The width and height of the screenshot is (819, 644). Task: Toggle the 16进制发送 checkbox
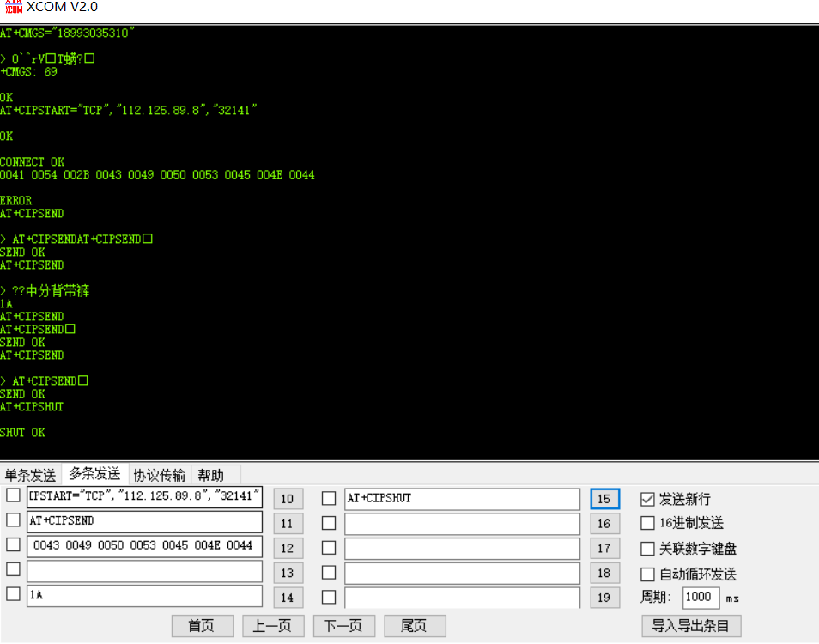pyautogui.click(x=647, y=523)
